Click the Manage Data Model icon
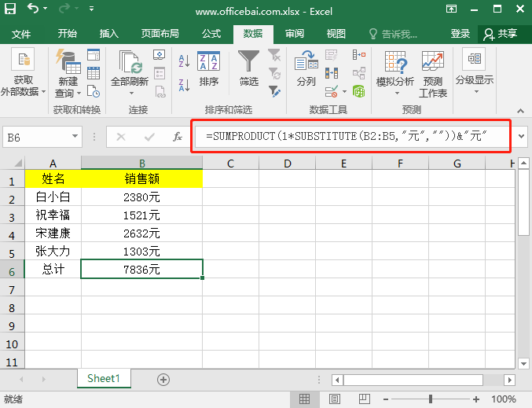This screenshot has height=408, width=532. [359, 91]
